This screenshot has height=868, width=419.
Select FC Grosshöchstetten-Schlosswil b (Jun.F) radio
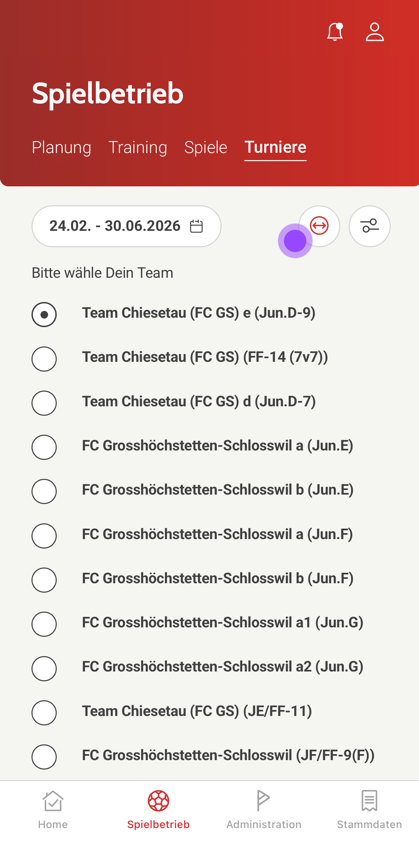(44, 580)
